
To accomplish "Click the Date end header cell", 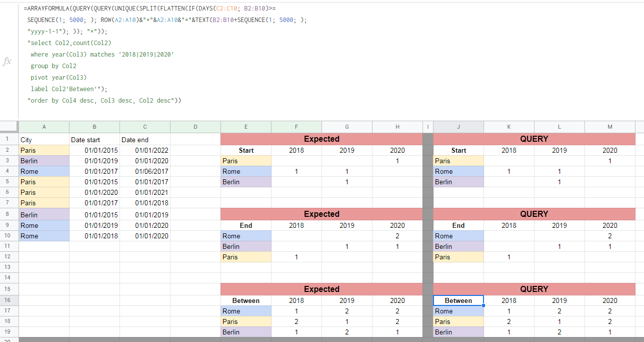I will pos(145,140).
